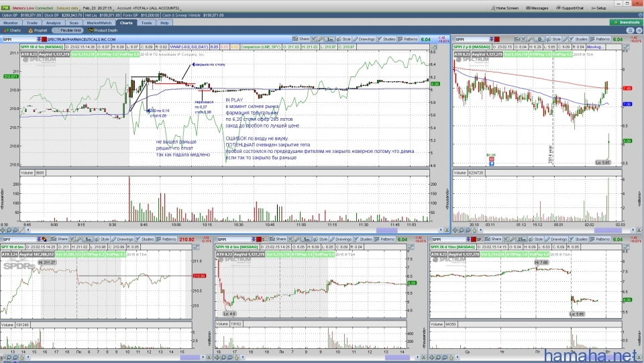Open the 5m timeframe selector in SPPI chart
The height and width of the screenshot is (363, 644).
(307, 239)
